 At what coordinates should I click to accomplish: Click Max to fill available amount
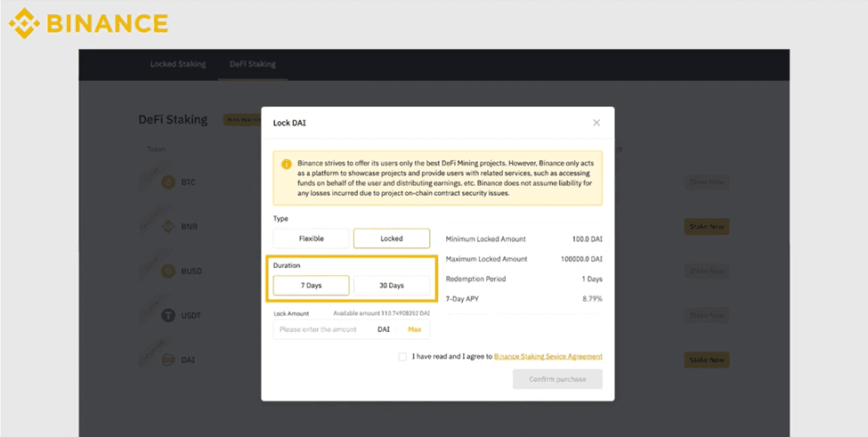(415, 329)
